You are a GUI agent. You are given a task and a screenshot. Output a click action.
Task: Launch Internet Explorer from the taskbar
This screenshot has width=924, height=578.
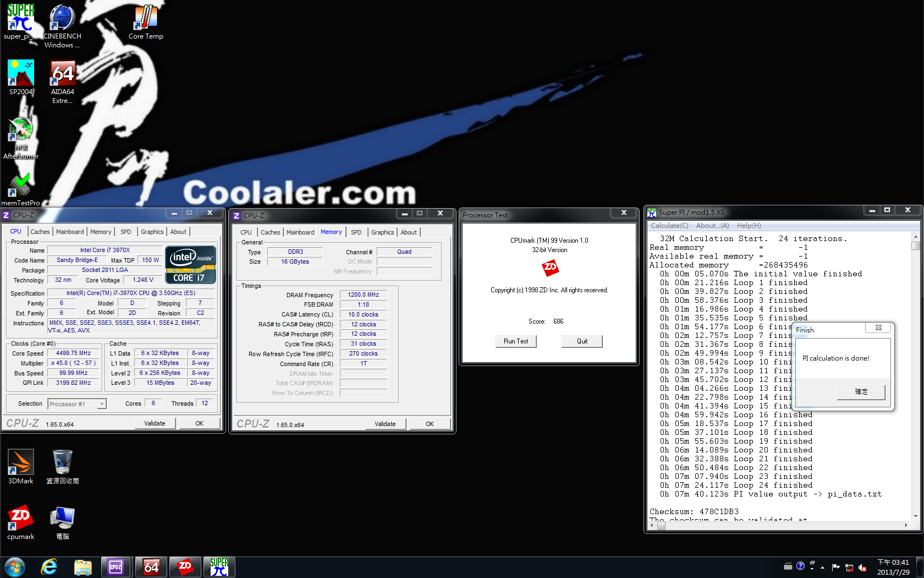[x=49, y=567]
